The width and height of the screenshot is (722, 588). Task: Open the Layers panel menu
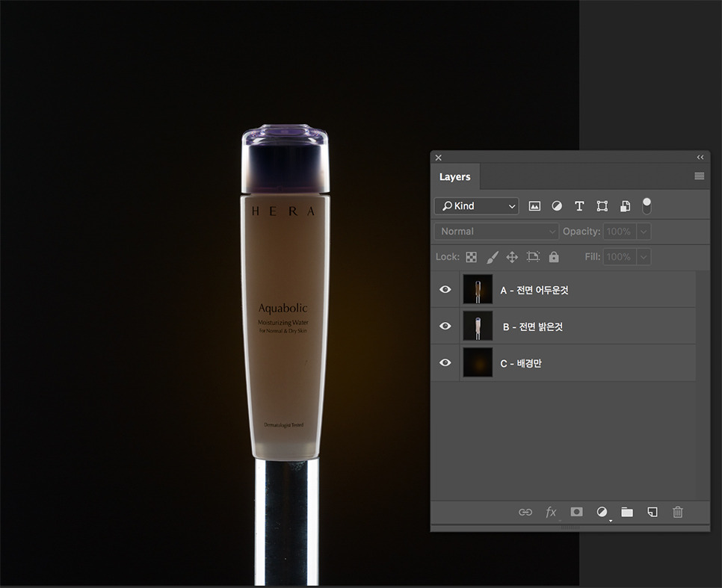click(x=699, y=176)
